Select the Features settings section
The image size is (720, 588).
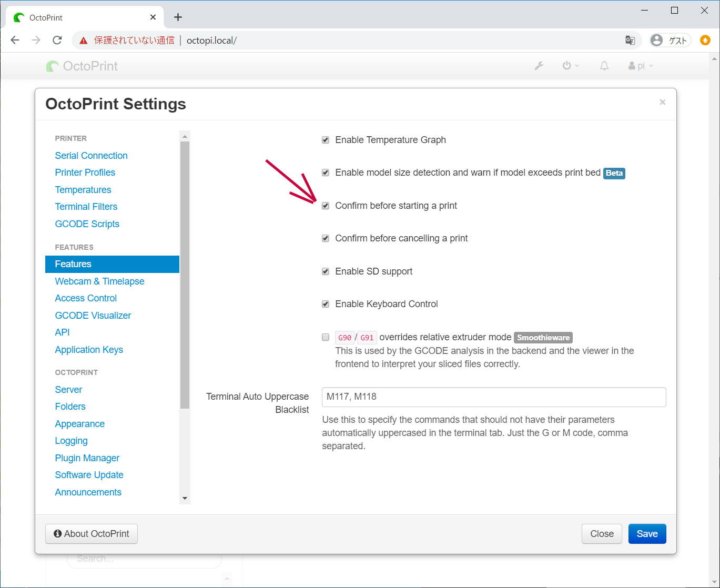click(x=112, y=264)
